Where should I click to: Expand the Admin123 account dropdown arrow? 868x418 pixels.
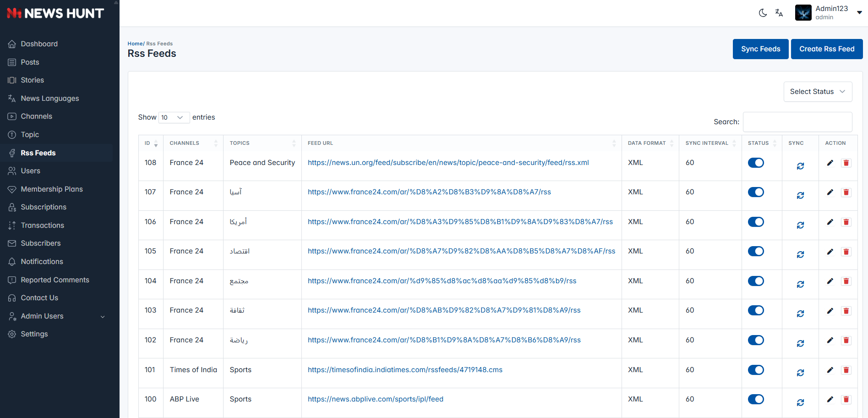click(x=860, y=13)
